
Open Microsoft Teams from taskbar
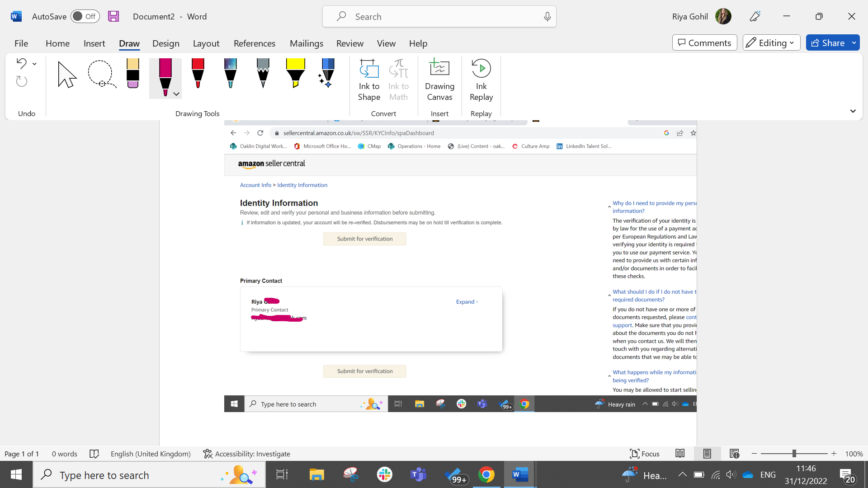[x=418, y=475]
